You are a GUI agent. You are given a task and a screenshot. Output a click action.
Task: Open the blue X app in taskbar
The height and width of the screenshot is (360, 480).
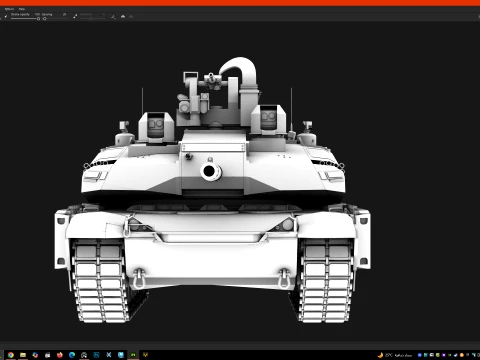109,355
